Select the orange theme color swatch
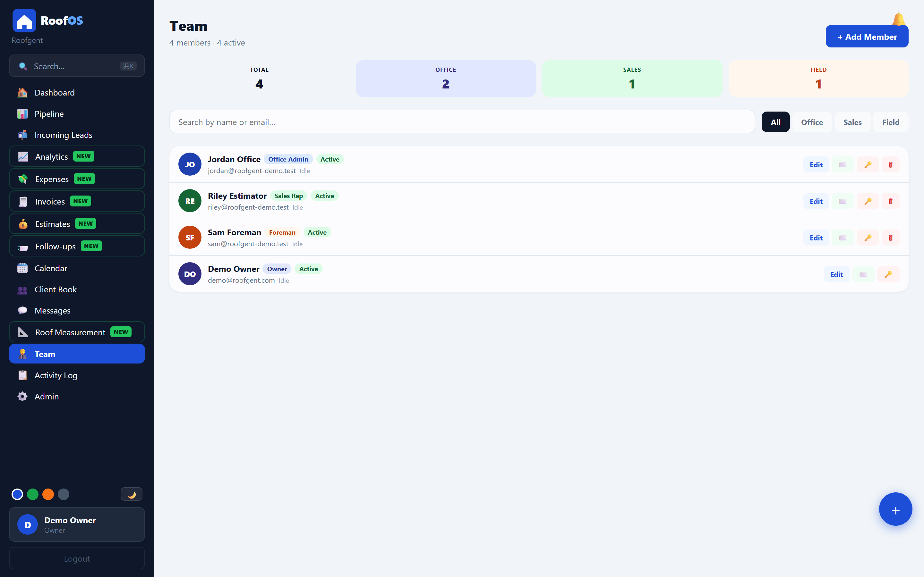Screen dimensions: 924x577 pyautogui.click(x=48, y=494)
